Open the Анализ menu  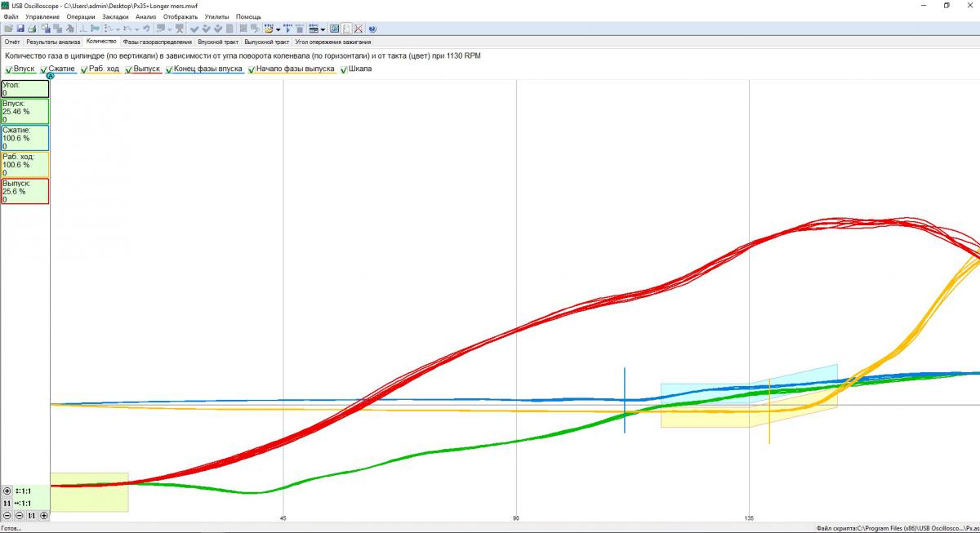coord(145,16)
